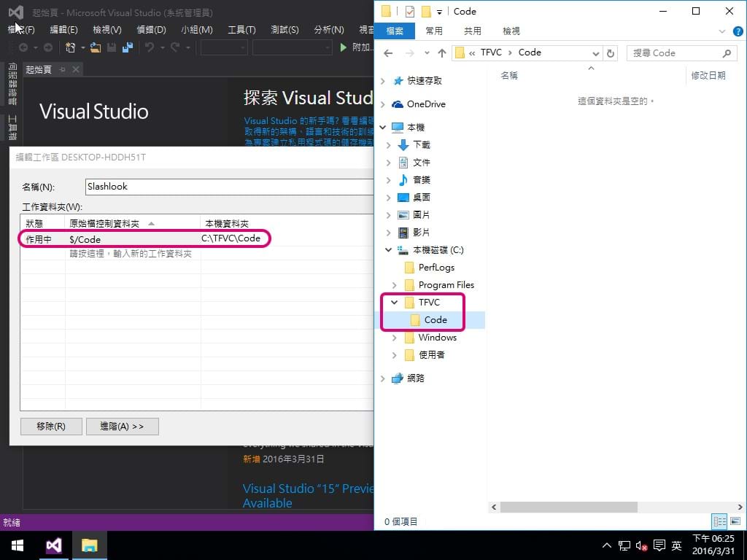Open Windows Start menu

(x=18, y=545)
